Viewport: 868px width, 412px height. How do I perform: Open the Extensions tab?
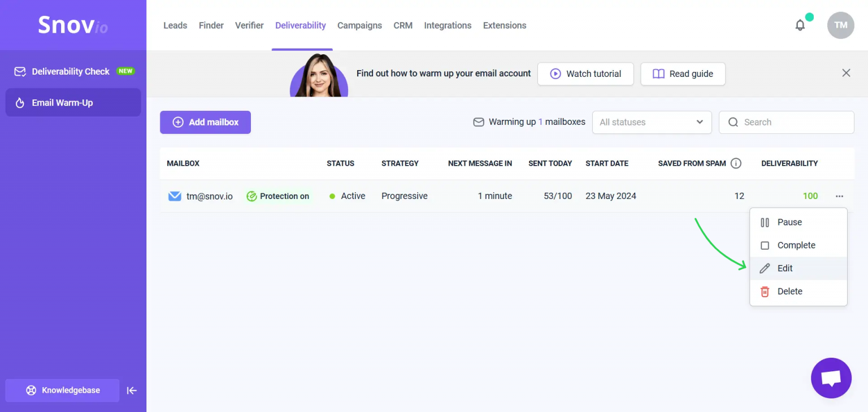click(505, 25)
